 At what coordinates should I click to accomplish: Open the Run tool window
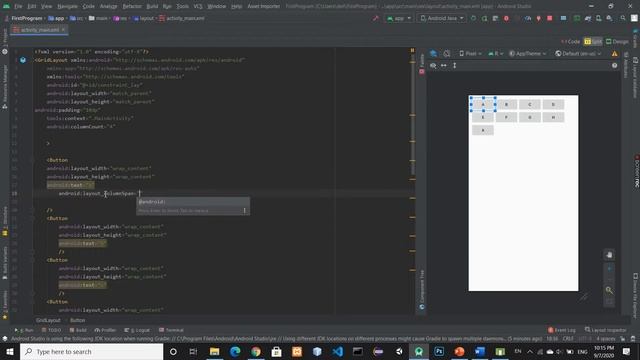[24, 330]
